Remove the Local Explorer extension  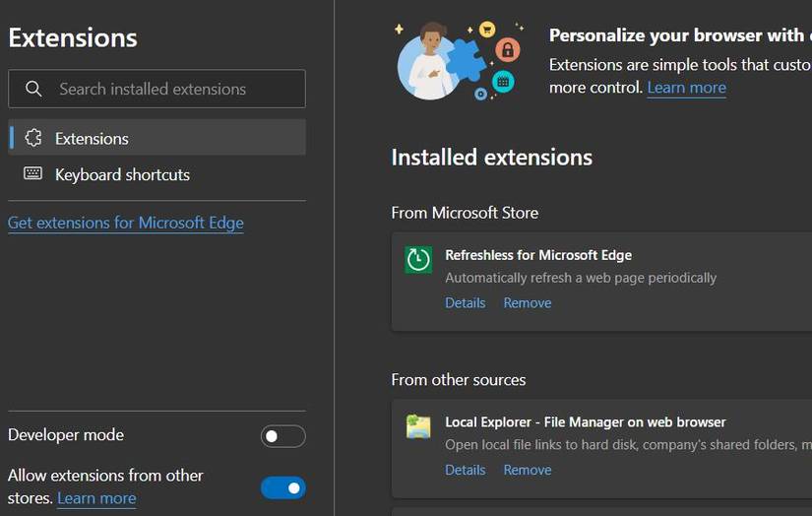[x=528, y=470]
